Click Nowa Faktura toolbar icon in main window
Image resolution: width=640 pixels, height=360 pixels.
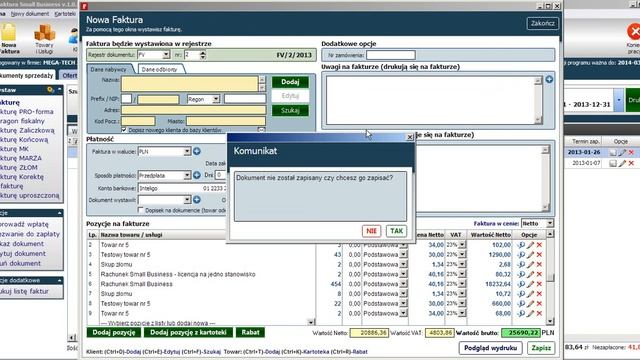point(9,39)
